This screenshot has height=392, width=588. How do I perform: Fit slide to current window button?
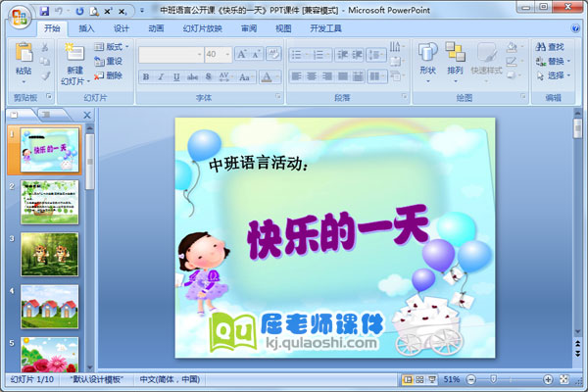point(564,379)
